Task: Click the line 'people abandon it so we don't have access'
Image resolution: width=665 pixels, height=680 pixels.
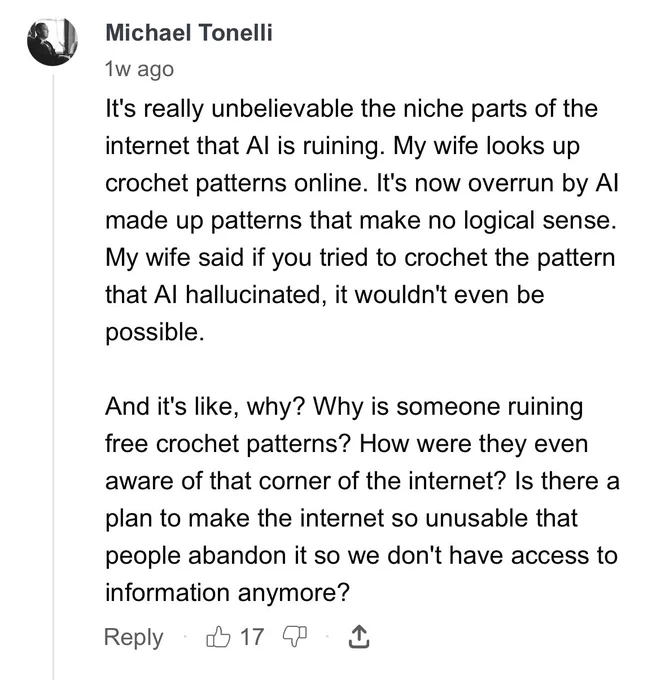Action: point(361,556)
